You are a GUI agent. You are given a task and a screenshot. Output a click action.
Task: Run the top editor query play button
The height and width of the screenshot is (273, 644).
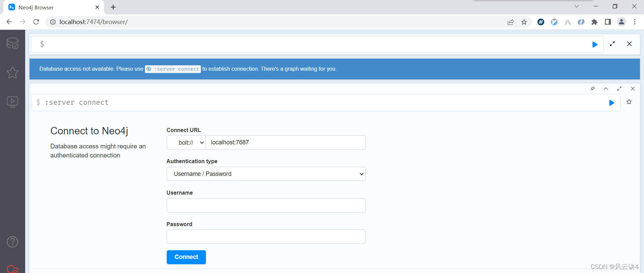click(x=595, y=44)
